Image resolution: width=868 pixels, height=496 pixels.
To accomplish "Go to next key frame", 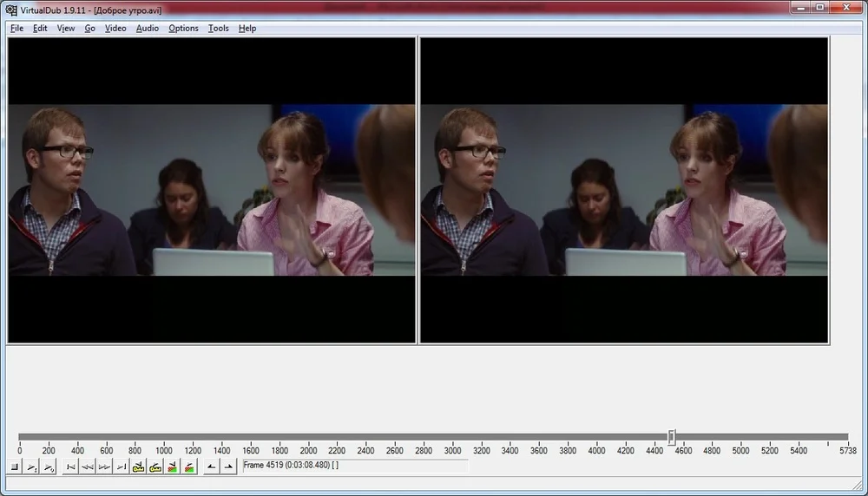I will [155, 467].
